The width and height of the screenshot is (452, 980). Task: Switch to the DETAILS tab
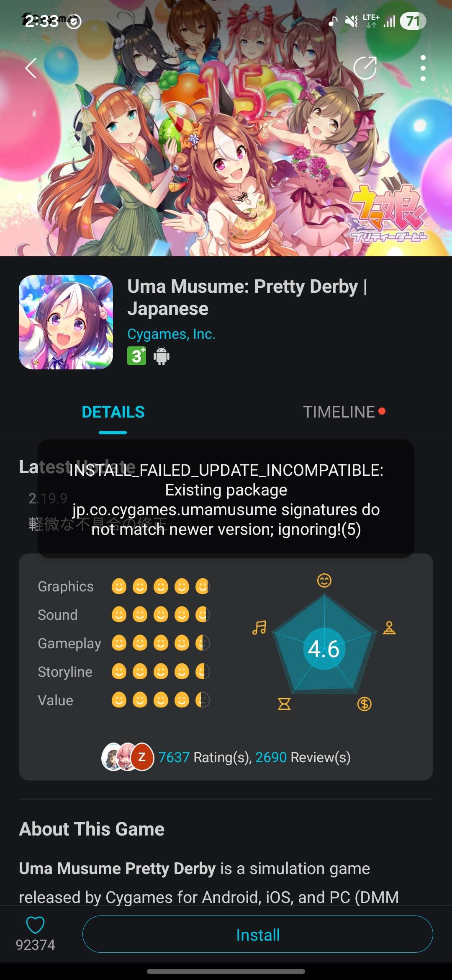coord(113,412)
